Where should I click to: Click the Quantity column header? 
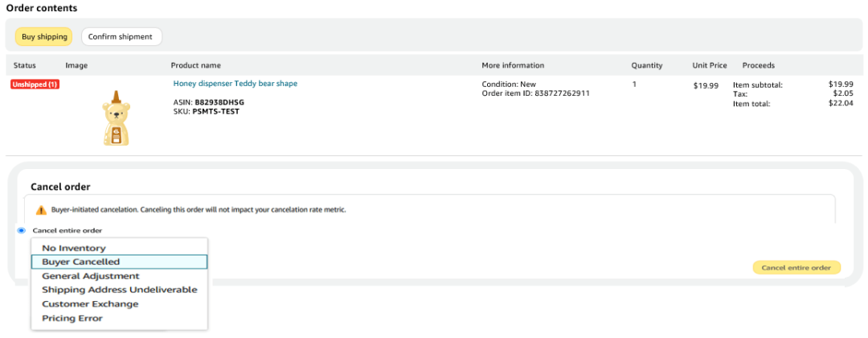tap(646, 65)
